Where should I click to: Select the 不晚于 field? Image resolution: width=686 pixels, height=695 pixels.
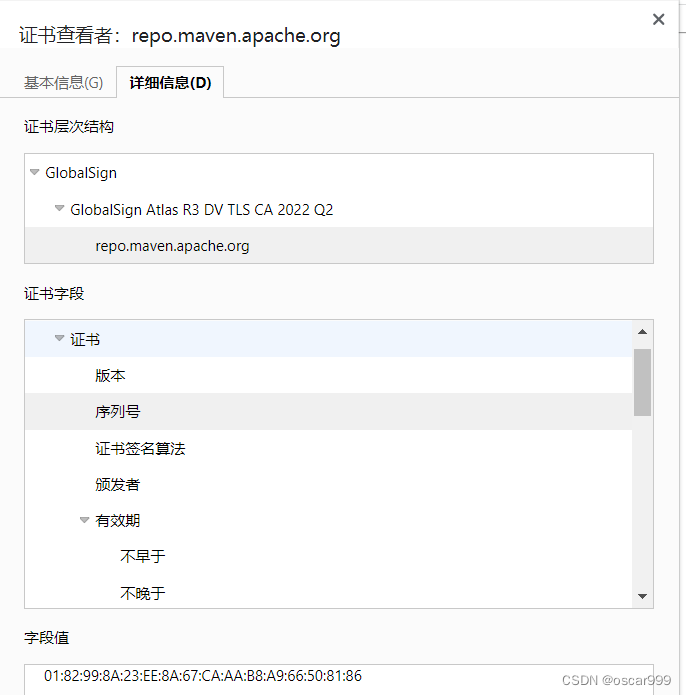point(328,593)
